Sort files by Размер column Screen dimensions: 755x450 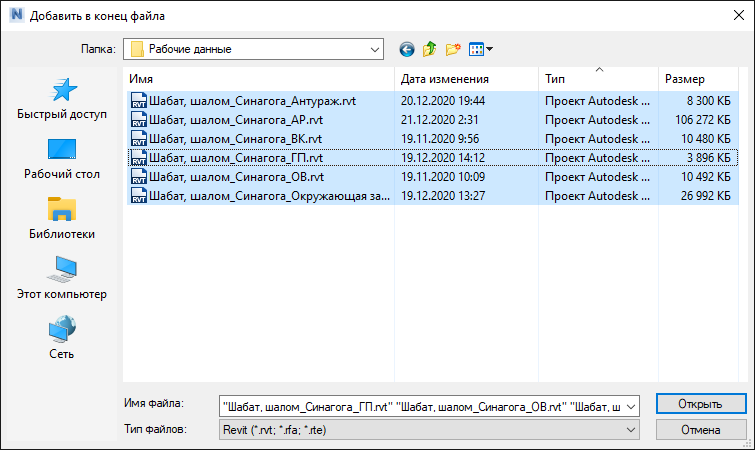coord(696,79)
